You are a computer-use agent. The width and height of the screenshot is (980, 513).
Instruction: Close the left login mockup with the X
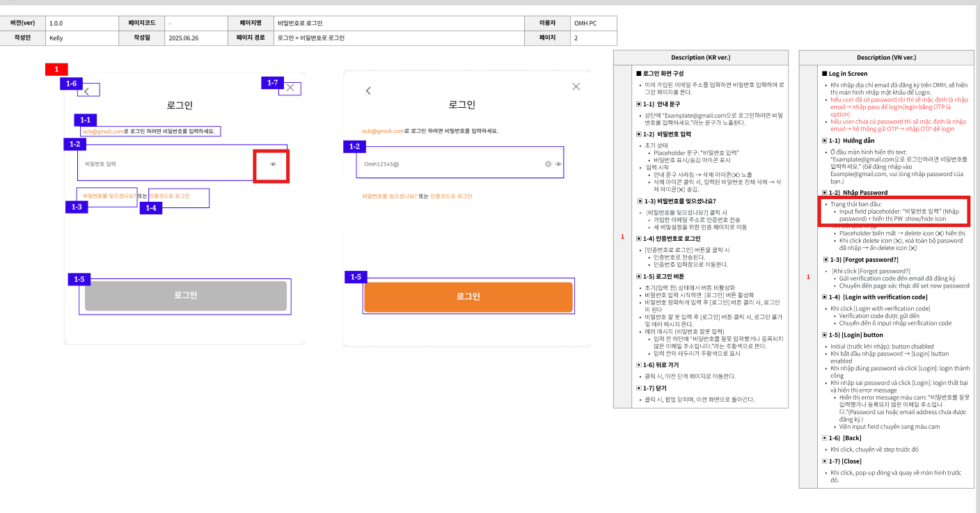pos(291,88)
